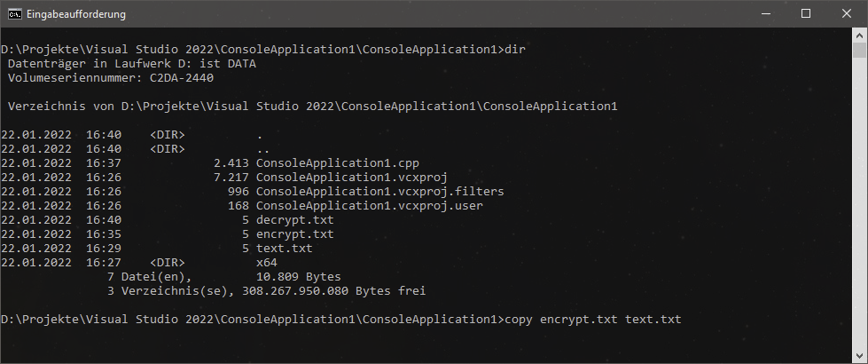Click the scrollbar up arrow

click(860, 36)
